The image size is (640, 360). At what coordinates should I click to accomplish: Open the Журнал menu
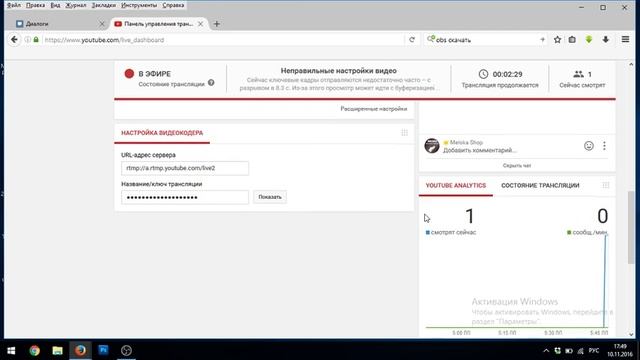tap(76, 5)
